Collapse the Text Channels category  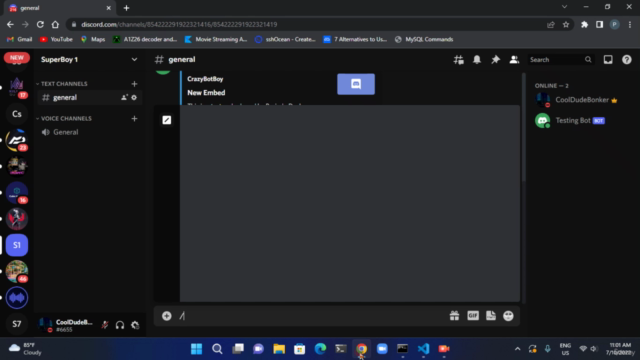62,84
